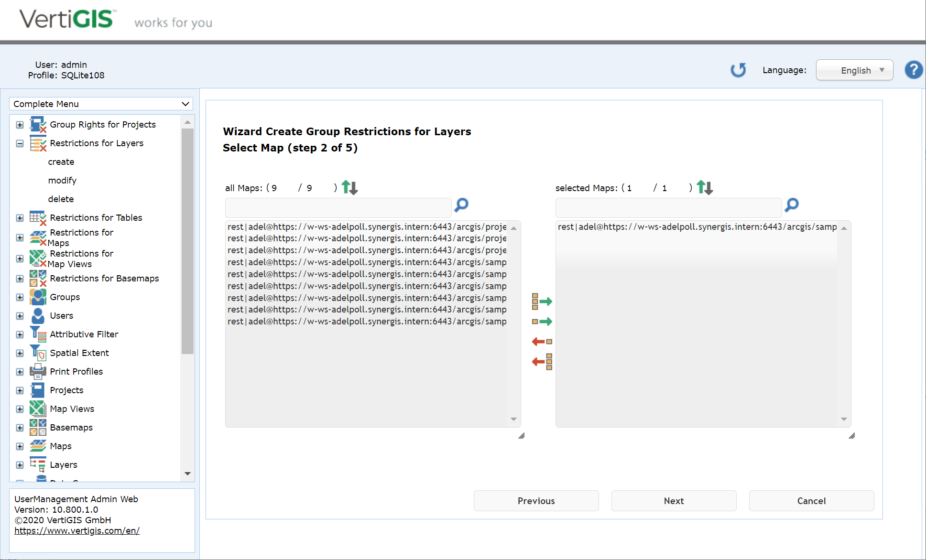Expand the Group Rights for Projects node
Viewport: 926px width, 560px height.
click(20, 125)
